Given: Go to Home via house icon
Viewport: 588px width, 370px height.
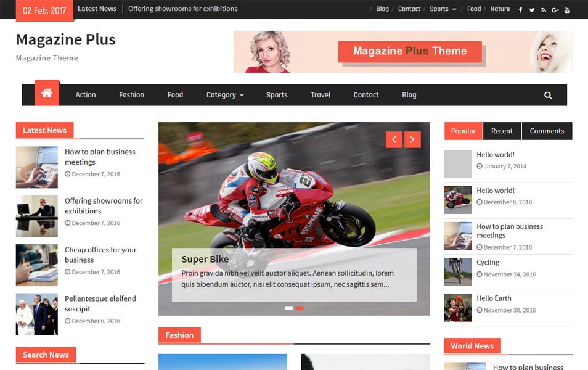Looking at the screenshot, I should pos(47,93).
